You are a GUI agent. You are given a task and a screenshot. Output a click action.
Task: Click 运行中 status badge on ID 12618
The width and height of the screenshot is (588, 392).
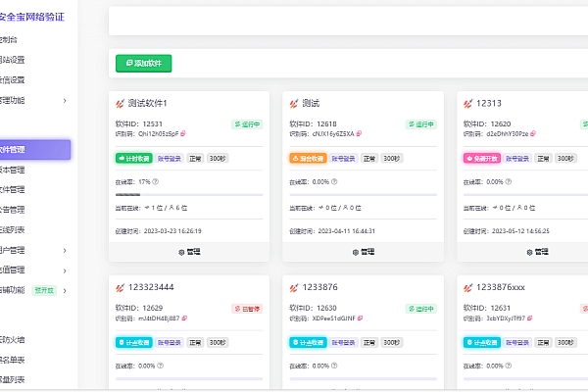tap(421, 124)
